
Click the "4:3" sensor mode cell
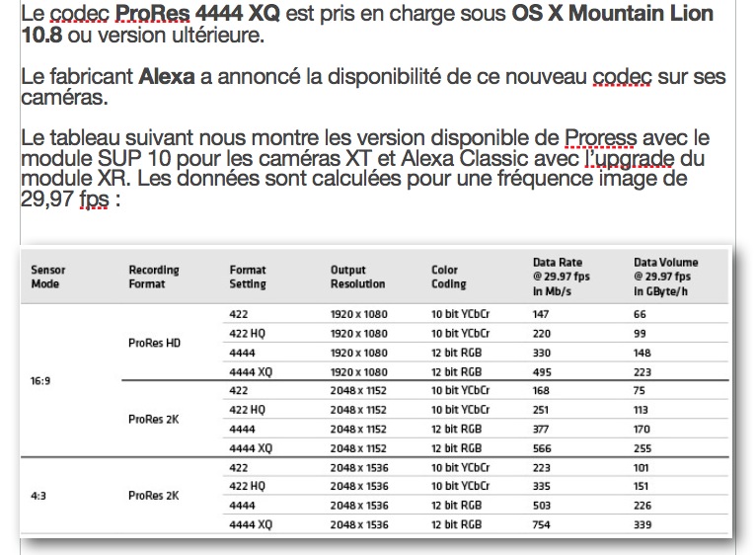point(38,496)
